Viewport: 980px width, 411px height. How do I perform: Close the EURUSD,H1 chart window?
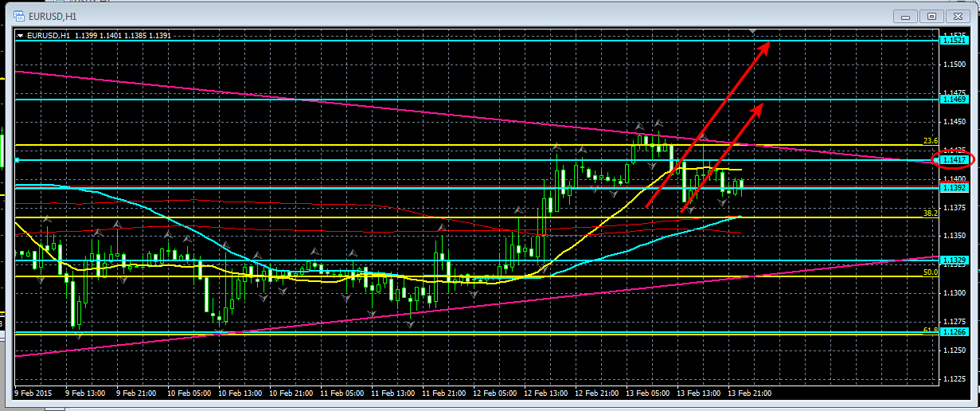click(958, 15)
